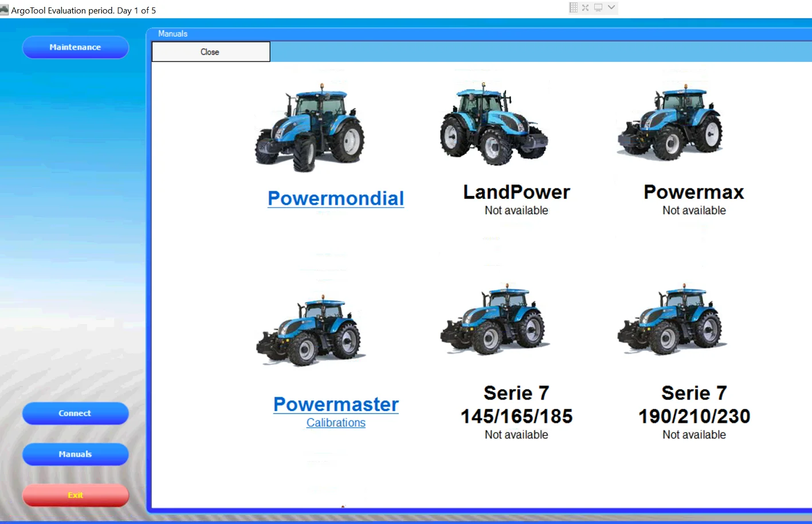Click "Not available" under Powermax
Screen dimensions: 812x524
tap(694, 210)
